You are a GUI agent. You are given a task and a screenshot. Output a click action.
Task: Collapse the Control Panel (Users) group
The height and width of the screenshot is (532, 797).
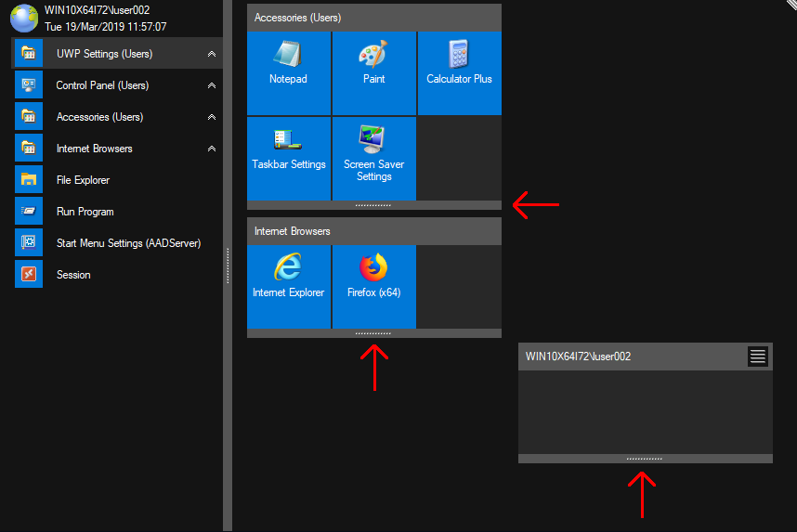212,86
